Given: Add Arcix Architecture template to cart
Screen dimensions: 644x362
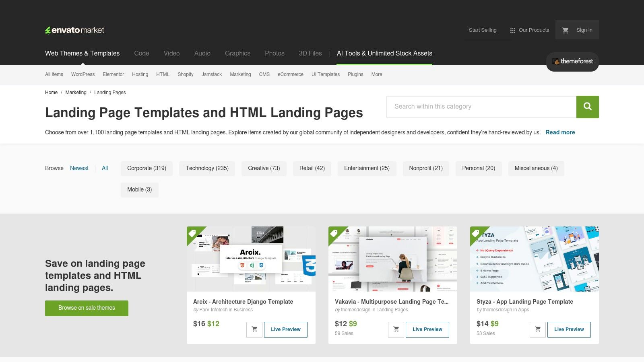Looking at the screenshot, I should coord(254,329).
